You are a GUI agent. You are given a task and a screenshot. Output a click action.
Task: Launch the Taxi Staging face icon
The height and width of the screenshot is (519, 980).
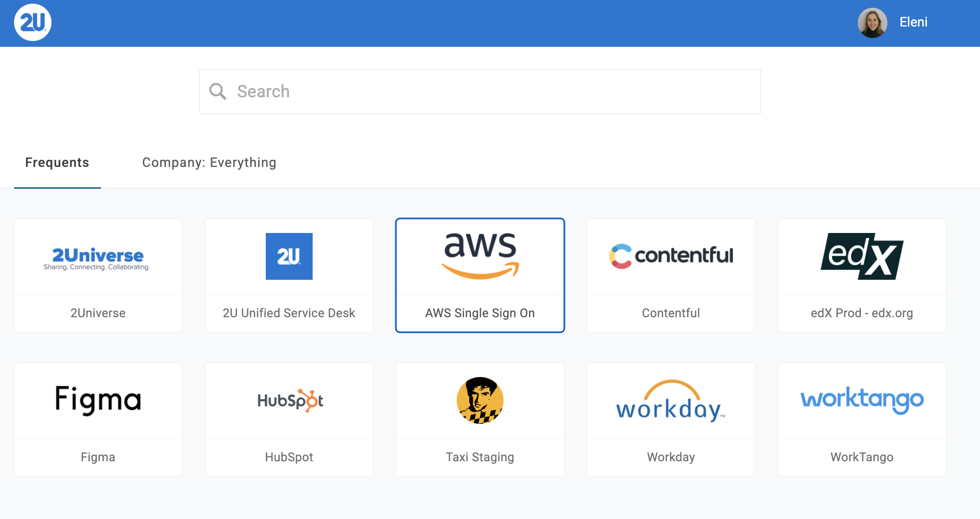coord(480,400)
